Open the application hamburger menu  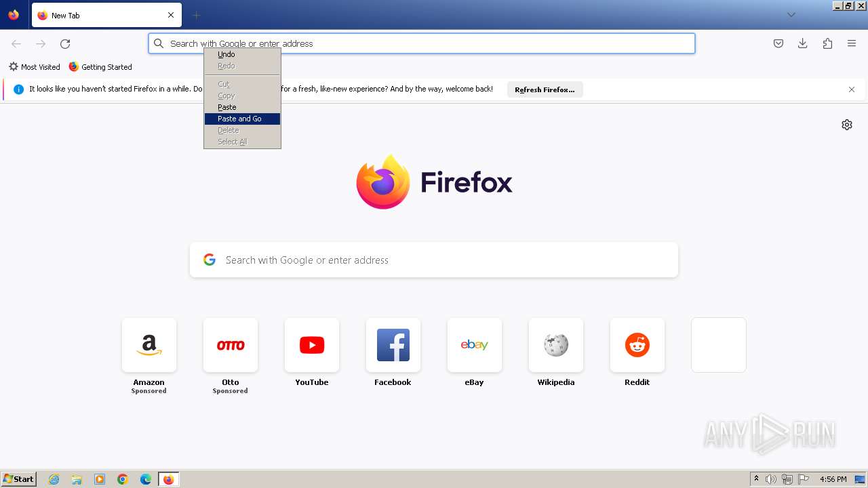(852, 43)
